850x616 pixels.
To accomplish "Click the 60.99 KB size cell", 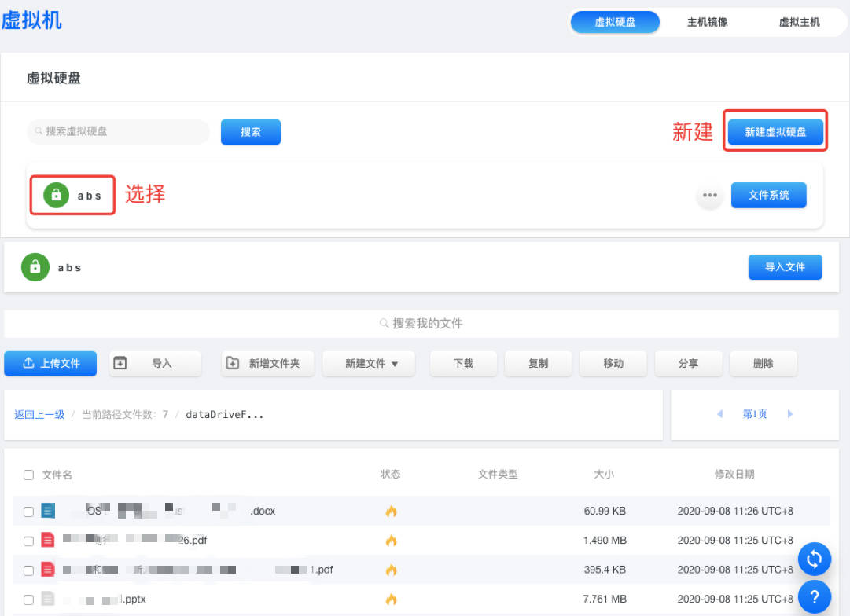I will tap(605, 511).
